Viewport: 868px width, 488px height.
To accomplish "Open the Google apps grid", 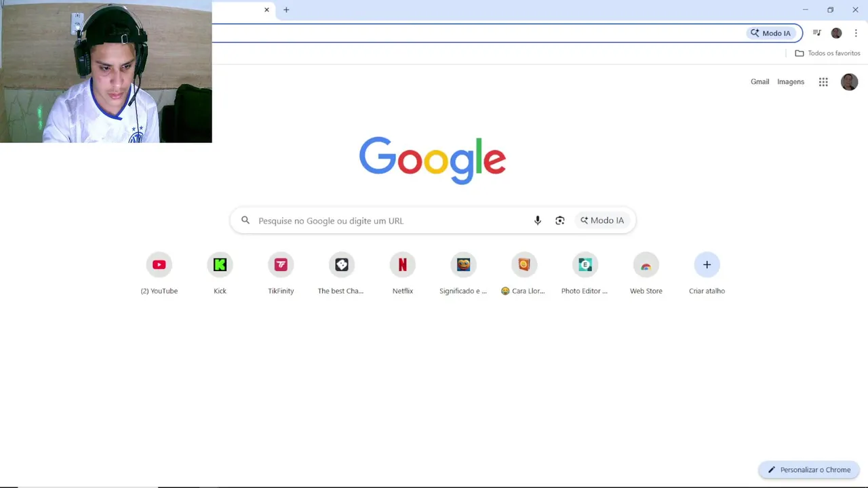I will point(823,82).
